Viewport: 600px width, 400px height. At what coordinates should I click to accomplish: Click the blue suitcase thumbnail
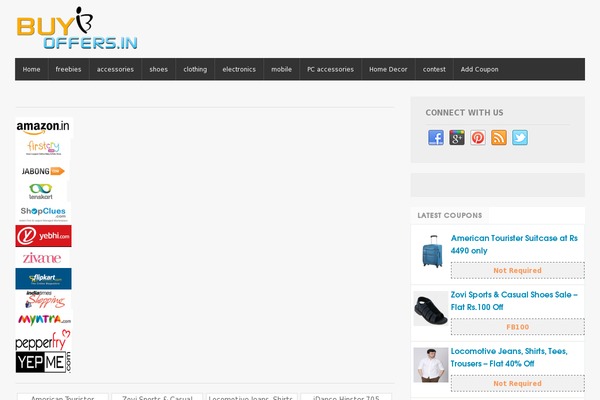431,251
